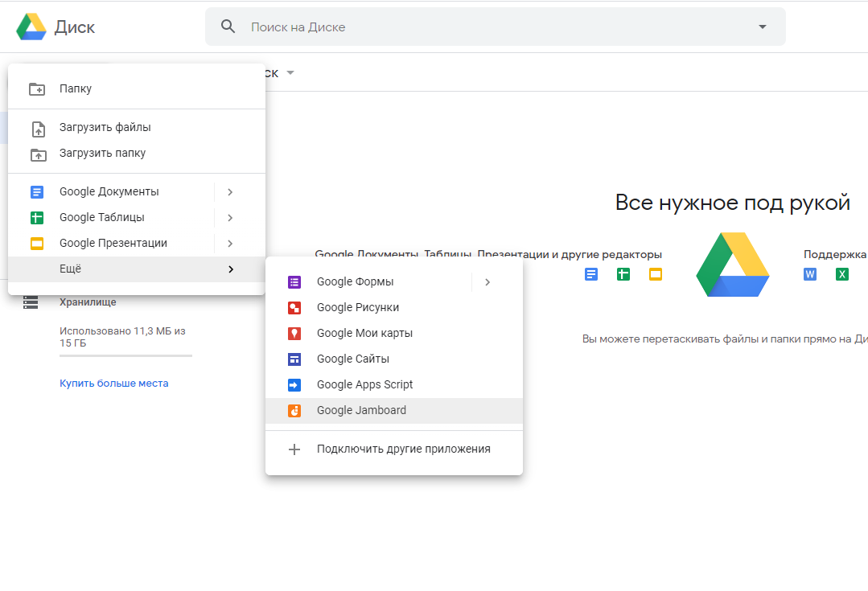The image size is (868, 591).
Task: Click the storage usage progress bar
Action: 125,355
